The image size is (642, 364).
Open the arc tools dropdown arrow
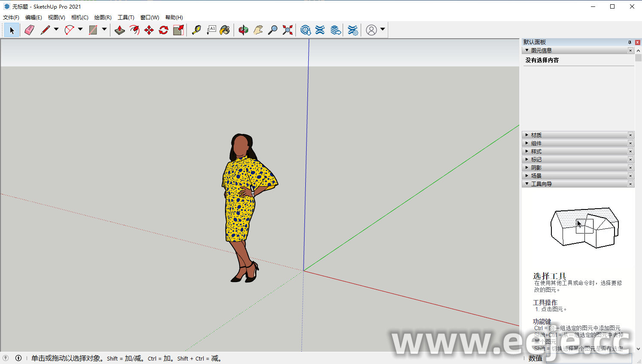coord(80,30)
